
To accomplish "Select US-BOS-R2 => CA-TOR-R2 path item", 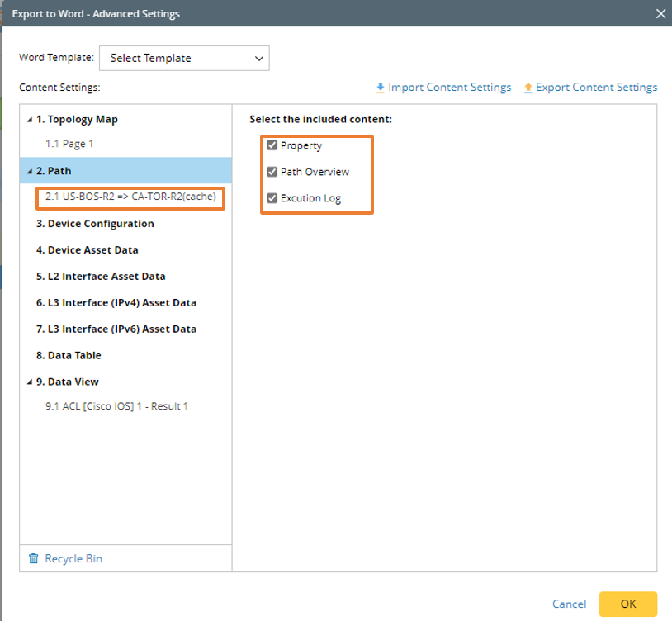I will point(130,197).
